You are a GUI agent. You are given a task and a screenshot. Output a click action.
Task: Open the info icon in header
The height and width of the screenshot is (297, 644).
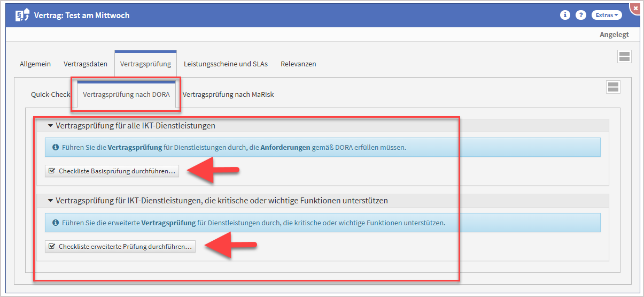click(565, 15)
